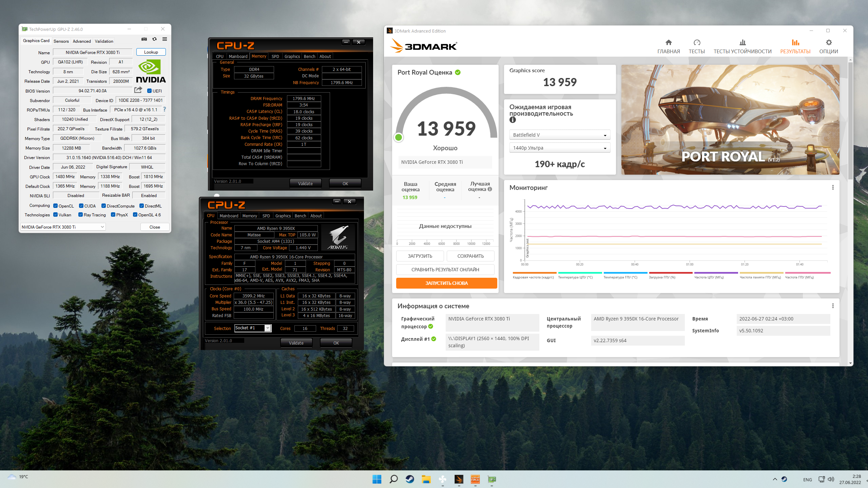Open GPU-Z hamburger menu
The image size is (868, 488).
(165, 39)
